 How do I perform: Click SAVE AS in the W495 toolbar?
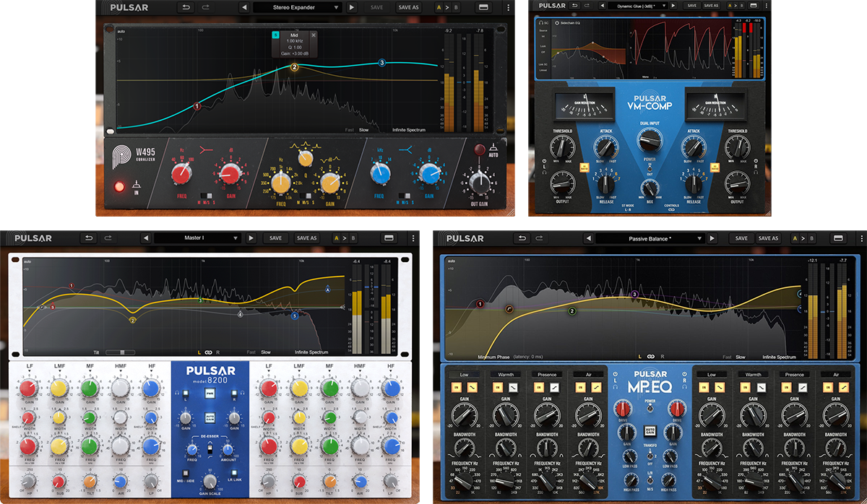pyautogui.click(x=408, y=7)
